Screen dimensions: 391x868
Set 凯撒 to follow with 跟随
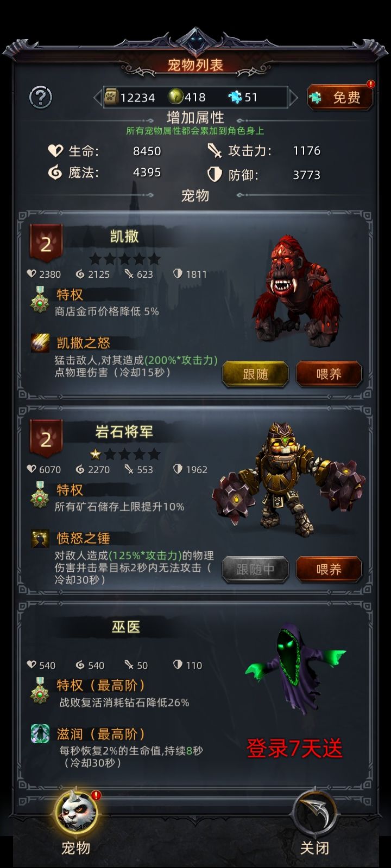click(x=255, y=374)
